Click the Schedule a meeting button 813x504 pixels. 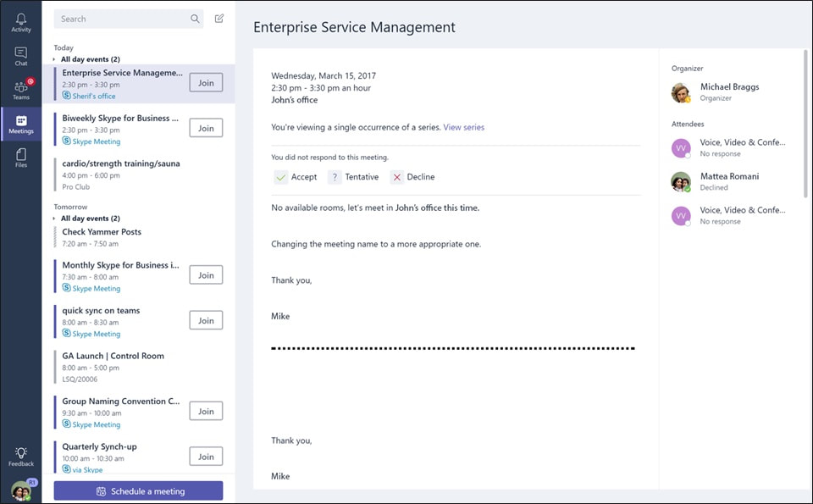coord(138,491)
